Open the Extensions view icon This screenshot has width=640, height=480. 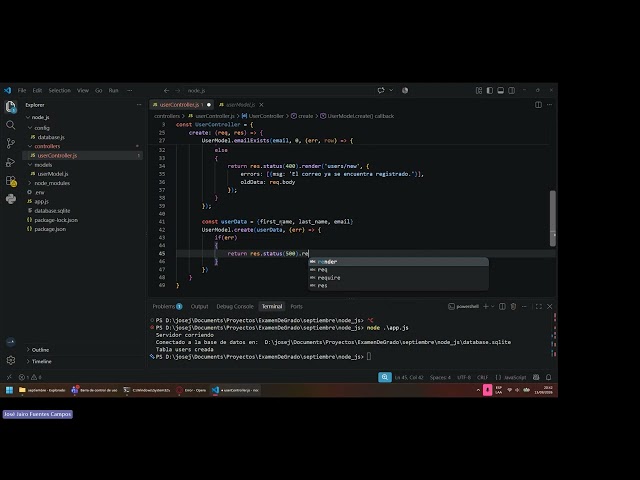coord(11,181)
